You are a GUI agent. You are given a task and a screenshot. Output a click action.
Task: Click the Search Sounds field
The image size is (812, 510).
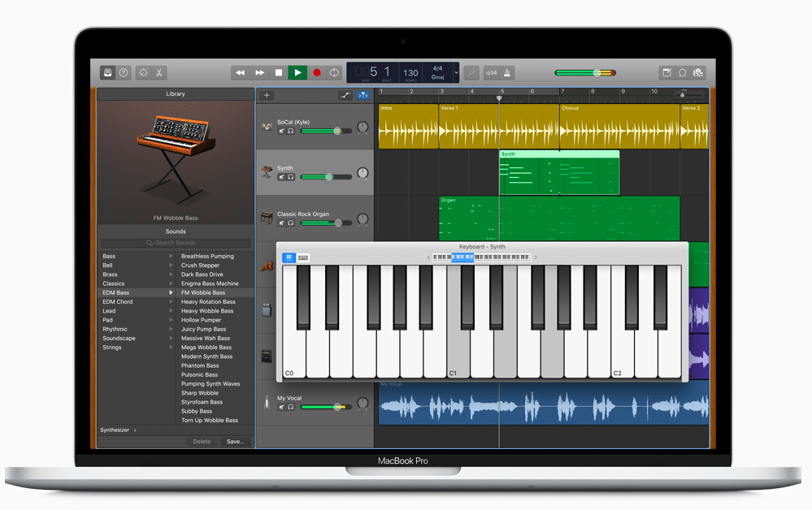click(x=176, y=243)
